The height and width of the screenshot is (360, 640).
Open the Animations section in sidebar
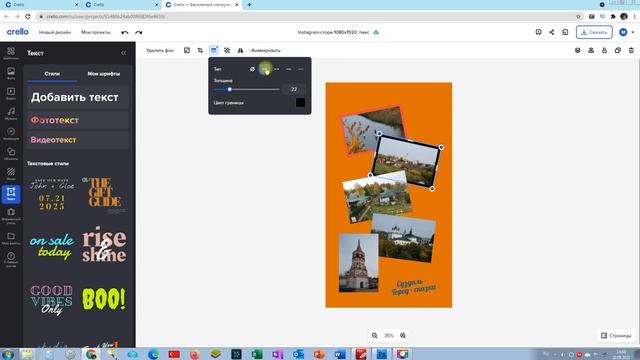[x=11, y=133]
